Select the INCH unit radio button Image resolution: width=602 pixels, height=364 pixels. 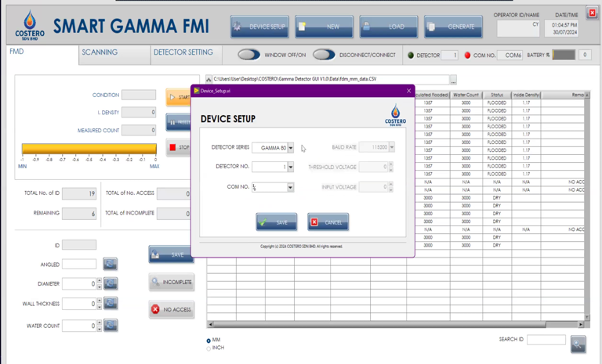(x=209, y=348)
